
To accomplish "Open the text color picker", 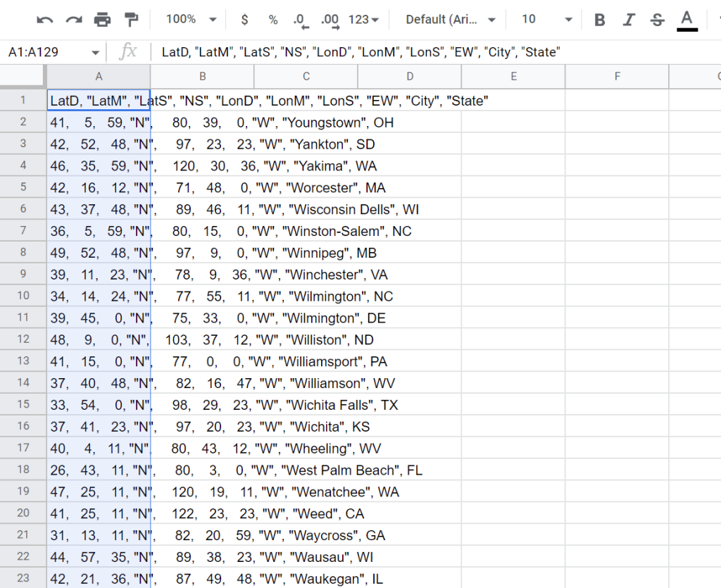I will pyautogui.click(x=686, y=20).
